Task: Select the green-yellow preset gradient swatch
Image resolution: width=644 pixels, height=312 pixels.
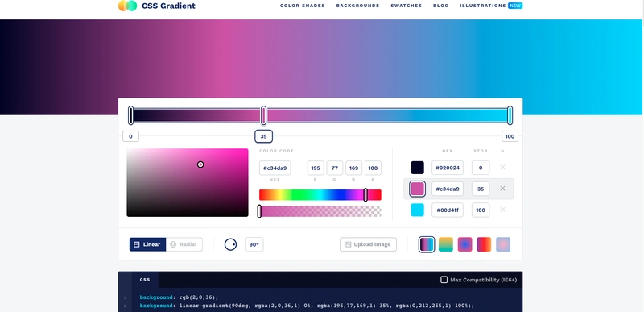Action: [446, 244]
